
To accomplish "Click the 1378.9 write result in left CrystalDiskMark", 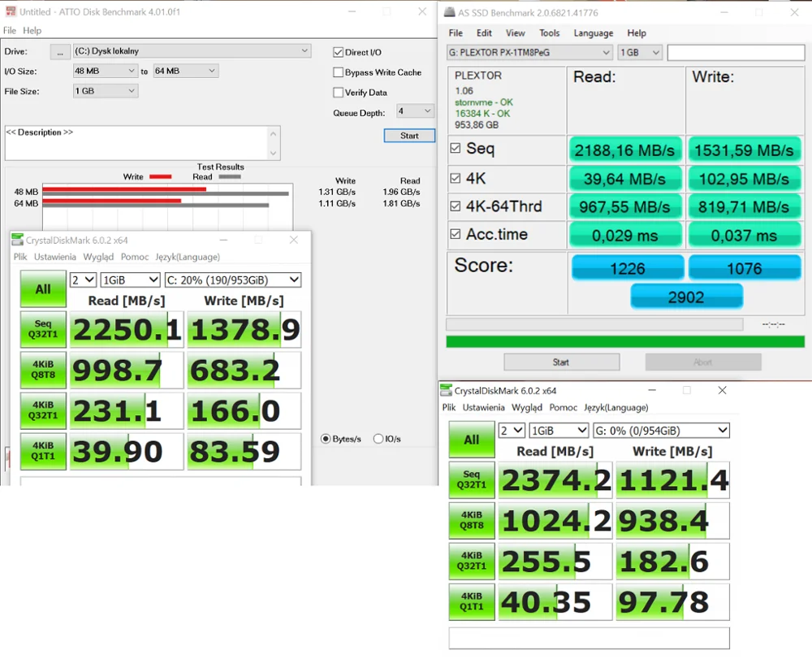I will (244, 330).
